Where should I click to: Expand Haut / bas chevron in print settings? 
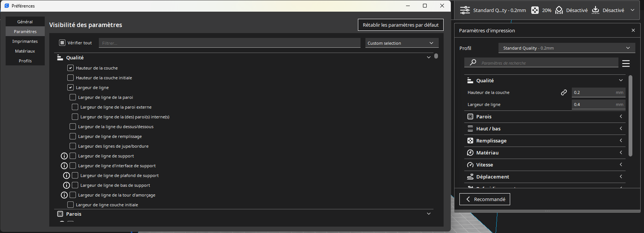point(621,129)
